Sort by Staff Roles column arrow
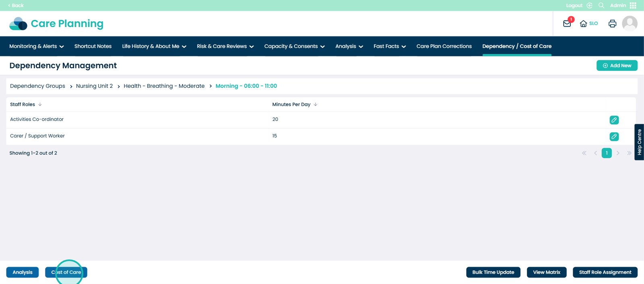 click(x=40, y=104)
